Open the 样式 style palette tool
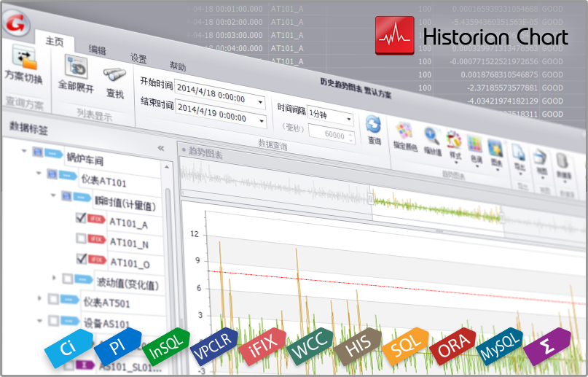Screen dimensions: 588x377 [454, 139]
